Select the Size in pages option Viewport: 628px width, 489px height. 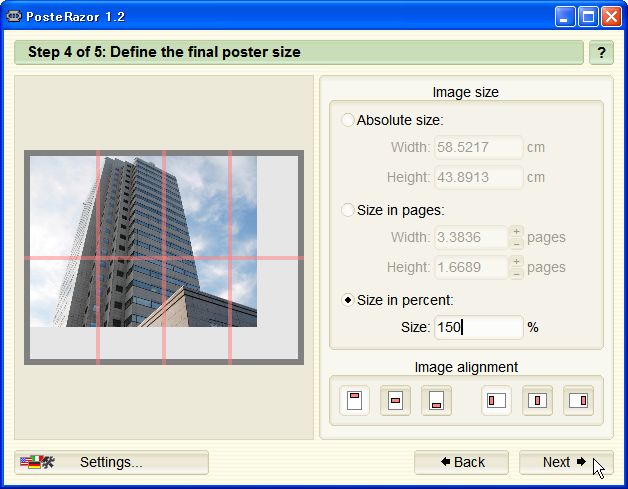click(x=347, y=210)
